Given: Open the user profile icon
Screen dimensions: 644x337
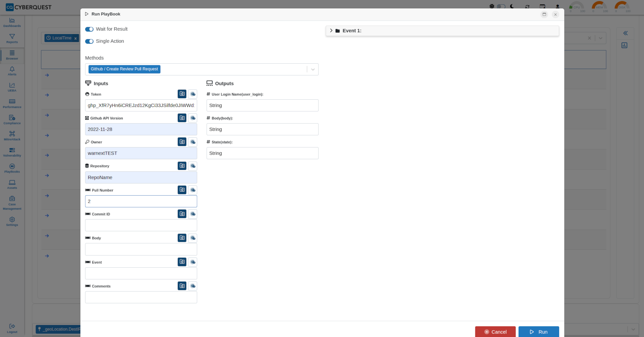Looking at the screenshot, I should coord(558,6).
